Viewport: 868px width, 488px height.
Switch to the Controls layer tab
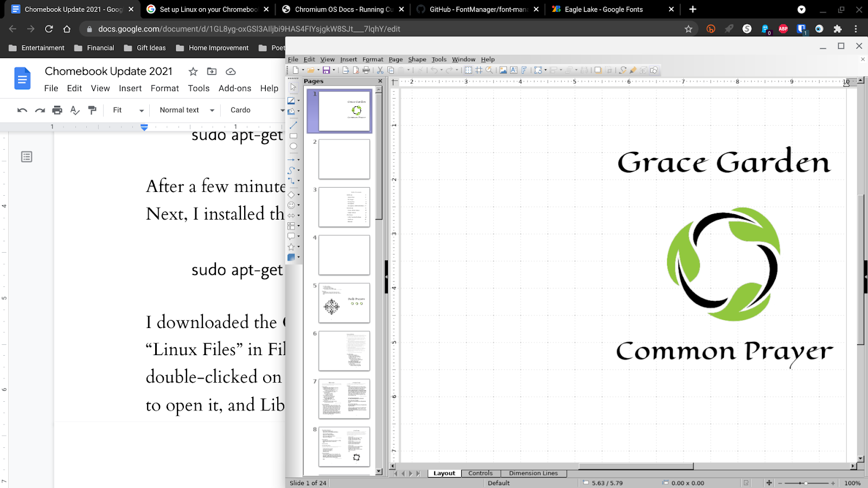pyautogui.click(x=481, y=473)
